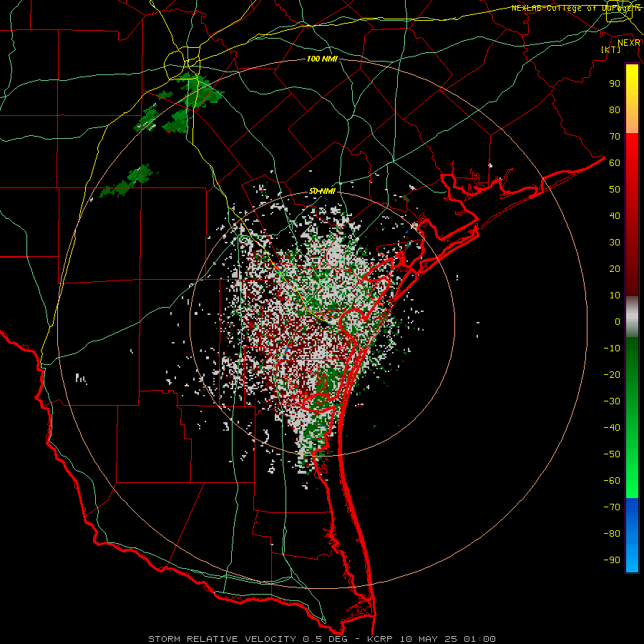Click the 40 value on velocity scale
The image size is (644, 644).
coord(615,215)
